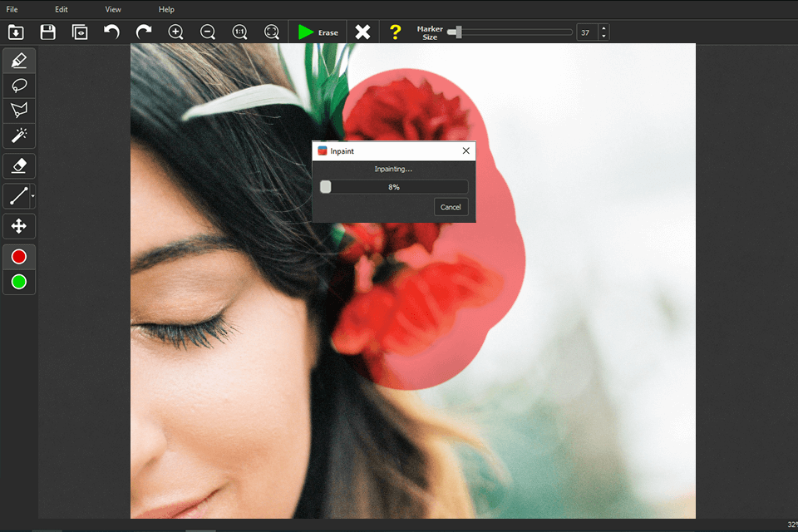Click the Redo arrow icon
798x532 pixels.
[144, 32]
